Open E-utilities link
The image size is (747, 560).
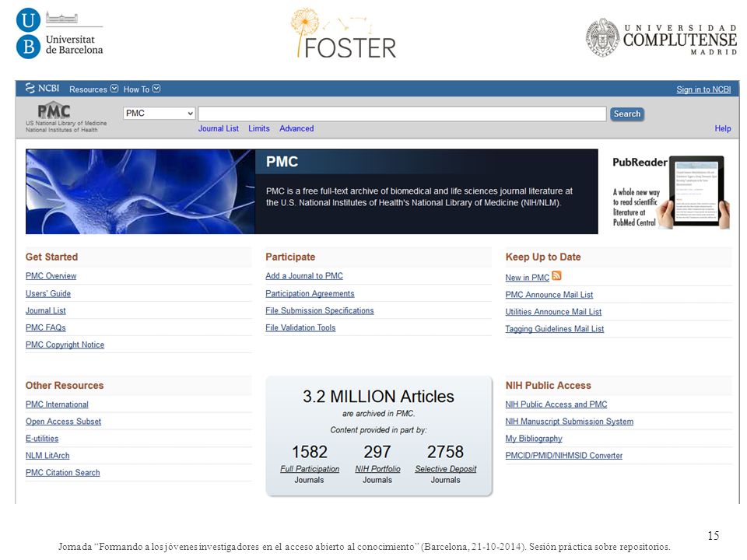click(x=42, y=439)
